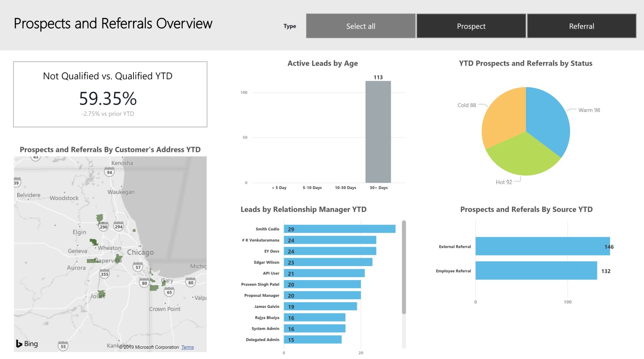Click the System Admin bar with 16 leads
Image resolution: width=644 pixels, height=359 pixels.
315,329
